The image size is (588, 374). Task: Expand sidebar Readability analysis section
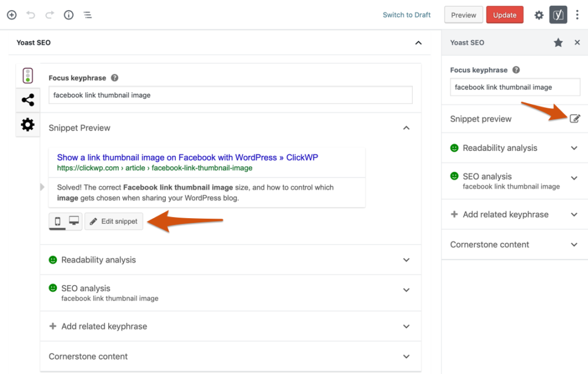(x=574, y=148)
